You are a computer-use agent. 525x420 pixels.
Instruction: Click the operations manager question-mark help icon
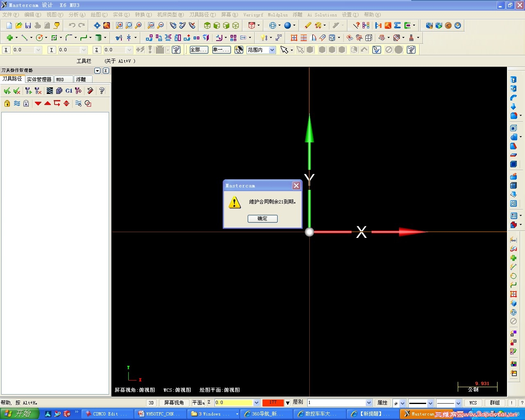pos(102,91)
